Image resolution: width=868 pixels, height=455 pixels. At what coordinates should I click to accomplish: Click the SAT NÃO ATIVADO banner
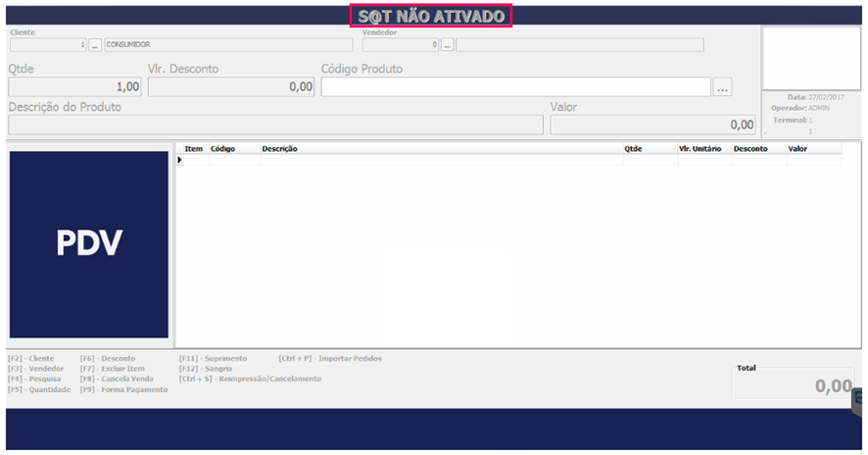pos(431,16)
